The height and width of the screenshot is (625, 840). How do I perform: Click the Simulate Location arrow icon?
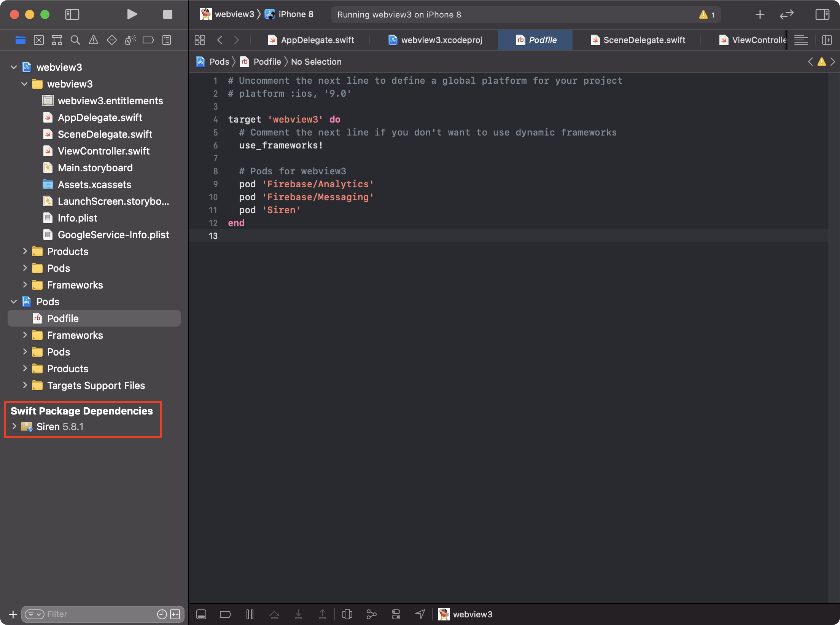tap(420, 614)
